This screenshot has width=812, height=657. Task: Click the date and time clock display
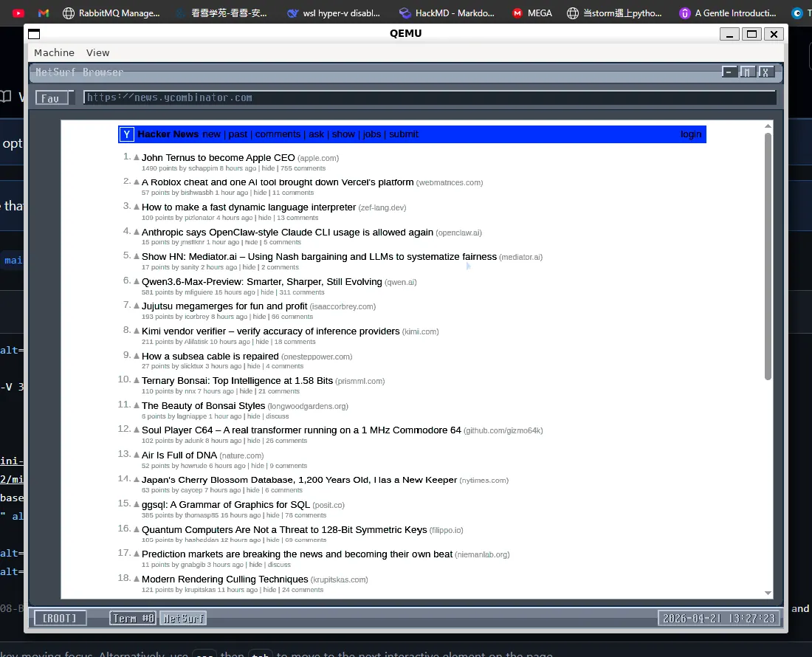point(719,618)
